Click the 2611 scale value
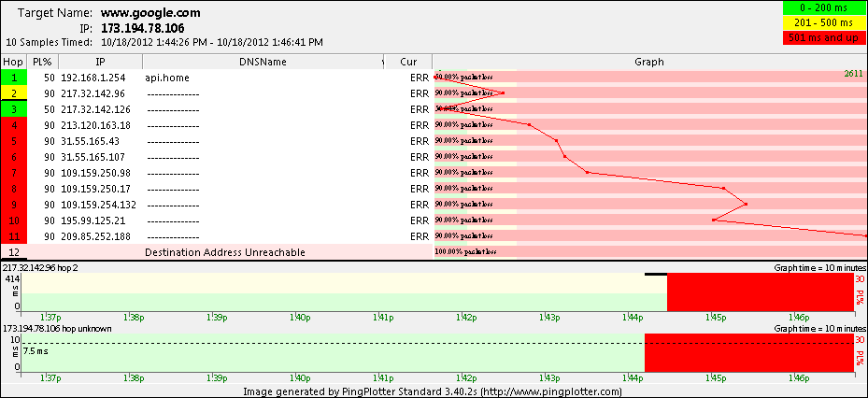868x398 pixels. point(853,74)
